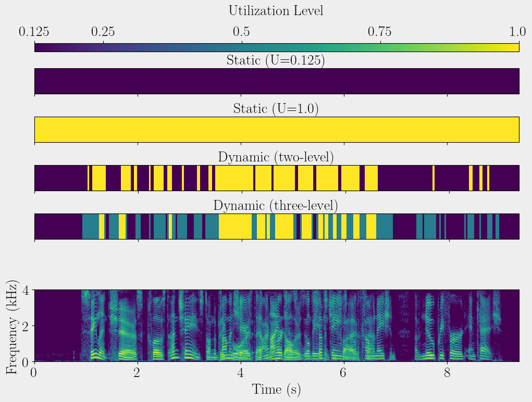Click the utilization colorbar gradient strip
532x402 pixels.
(277, 47)
